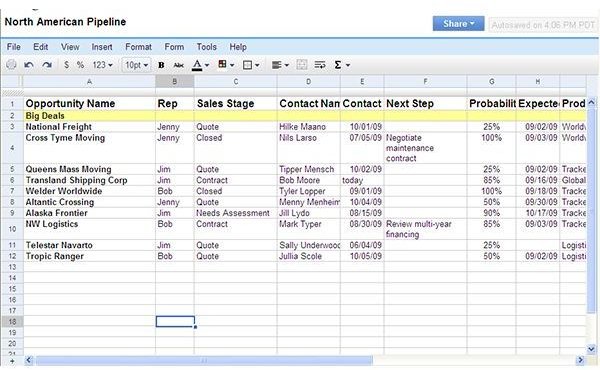This screenshot has width=600, height=370.
Task: Open the Edit menu
Action: pyautogui.click(x=41, y=47)
